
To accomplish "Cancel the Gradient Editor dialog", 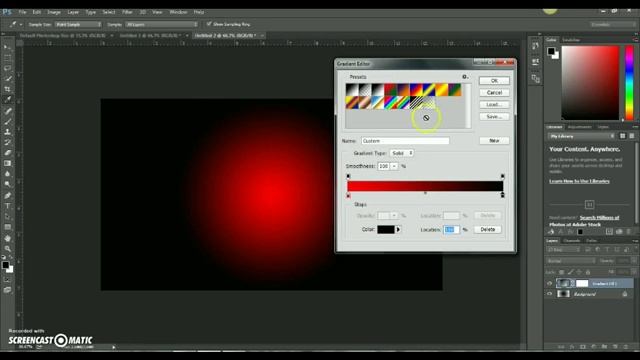I will tap(494, 93).
